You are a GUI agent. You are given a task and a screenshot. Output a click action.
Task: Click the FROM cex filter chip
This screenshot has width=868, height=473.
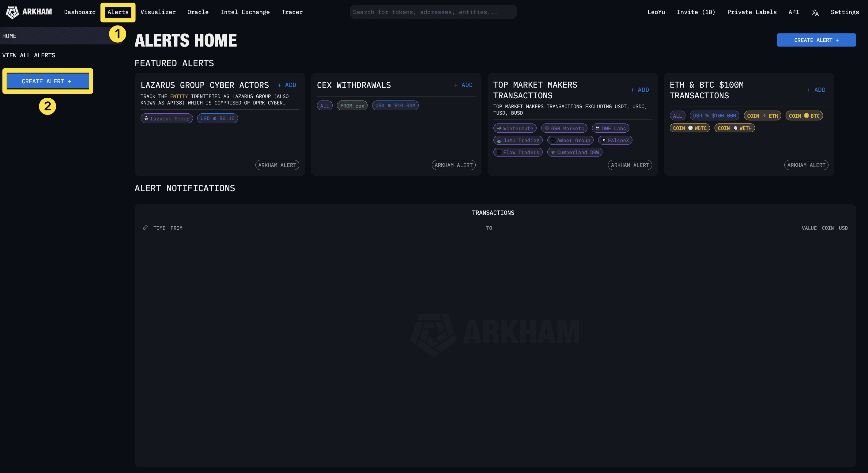point(352,105)
